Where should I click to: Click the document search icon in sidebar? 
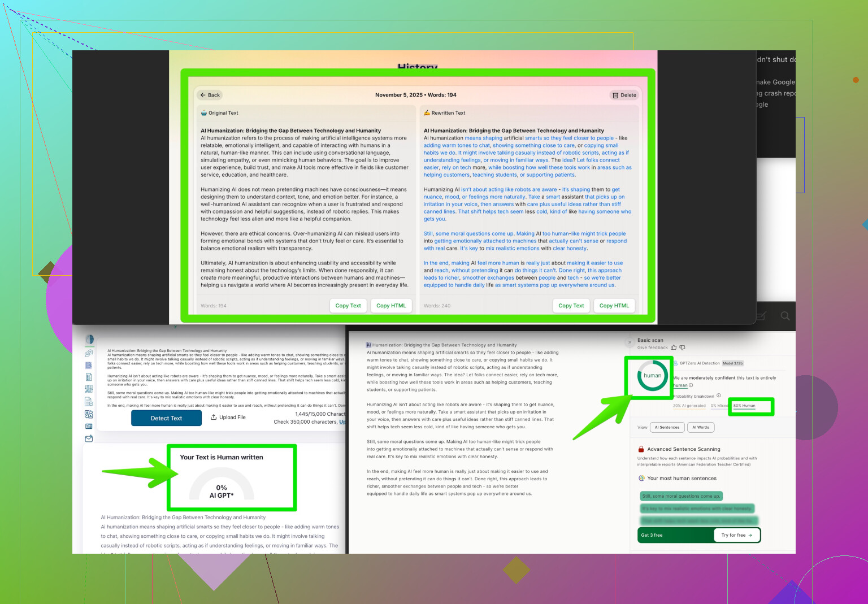click(89, 365)
